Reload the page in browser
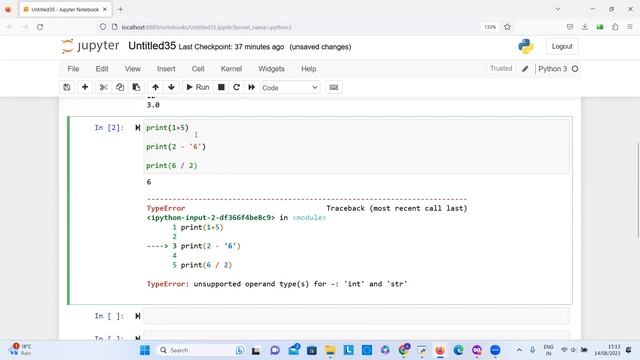Image resolution: width=640 pixels, height=360 pixels. 40,27
